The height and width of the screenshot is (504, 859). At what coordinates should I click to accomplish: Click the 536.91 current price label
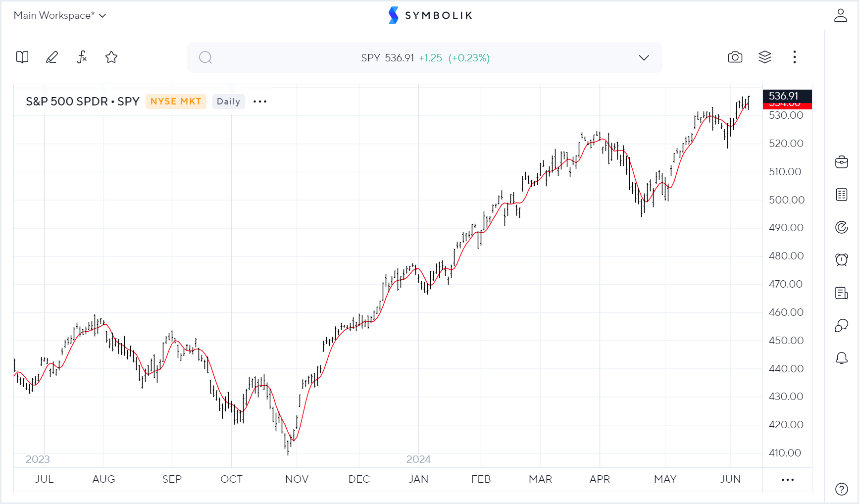[x=787, y=96]
